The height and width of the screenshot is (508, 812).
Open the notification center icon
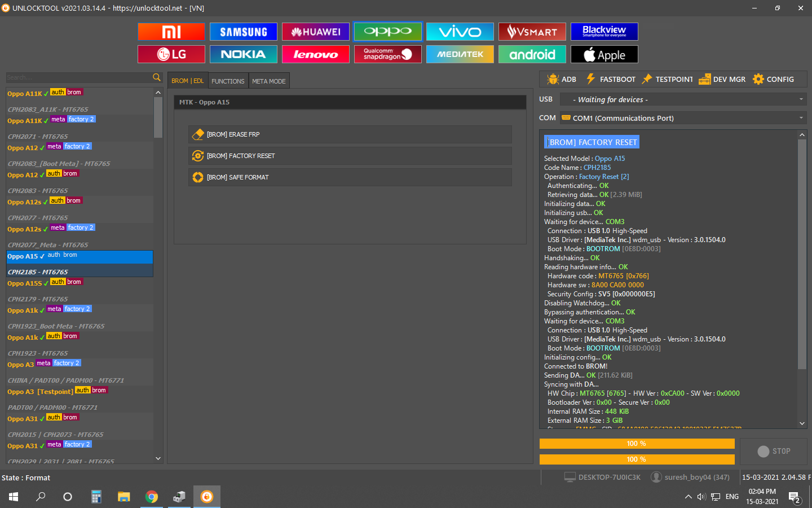(795, 497)
